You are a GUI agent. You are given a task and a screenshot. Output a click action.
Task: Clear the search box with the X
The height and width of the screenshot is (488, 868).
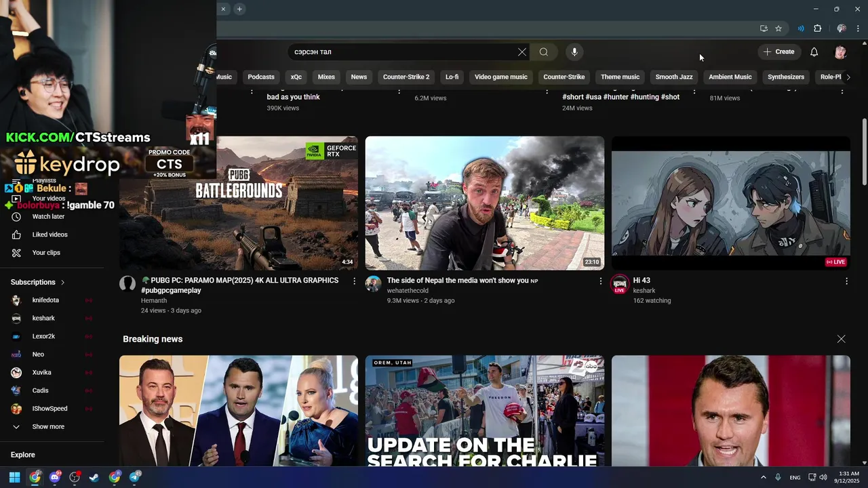522,52
